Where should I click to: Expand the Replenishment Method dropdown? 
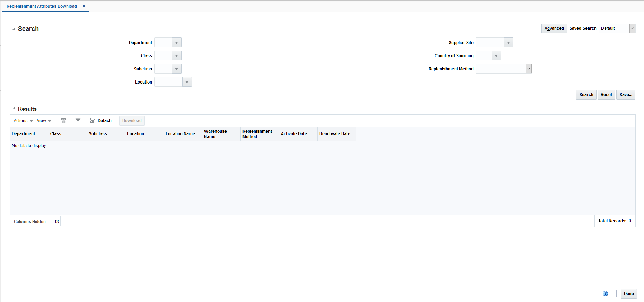click(529, 69)
